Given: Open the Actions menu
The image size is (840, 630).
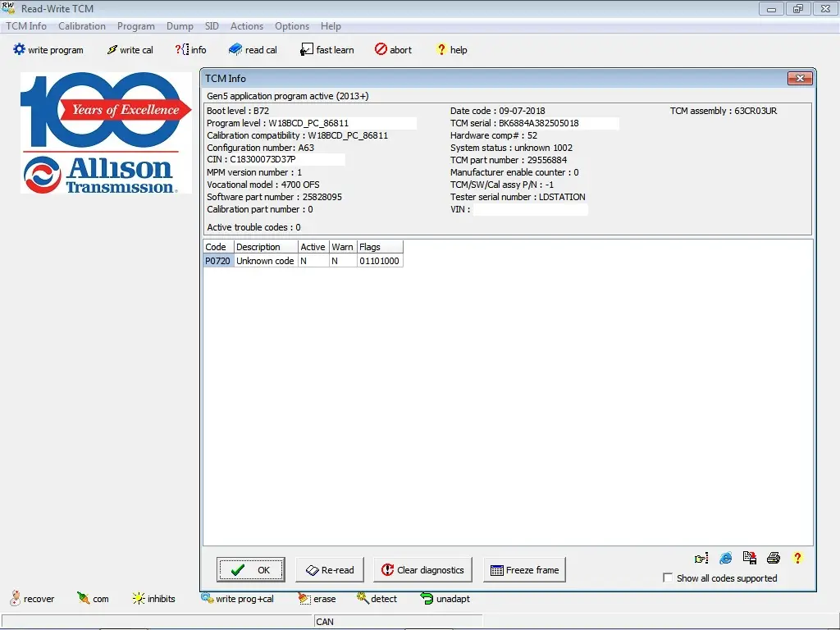Looking at the screenshot, I should [246, 25].
